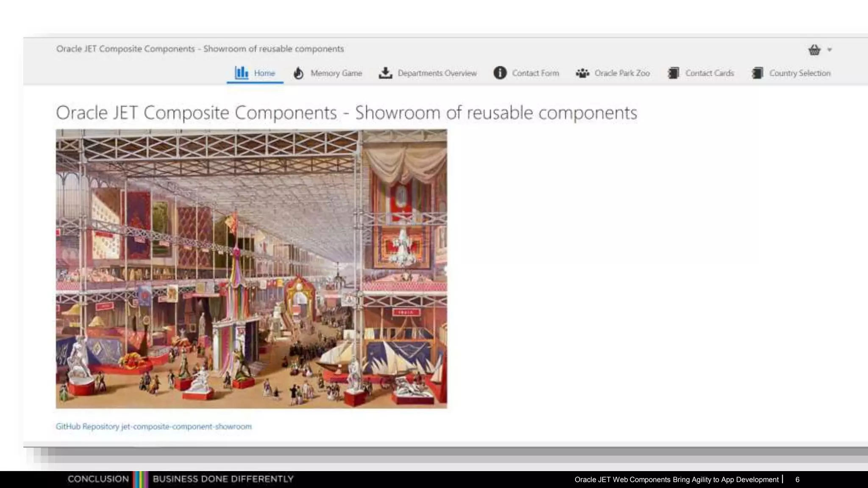
Task: Go to the Oracle Park Zoo tab
Action: click(613, 73)
